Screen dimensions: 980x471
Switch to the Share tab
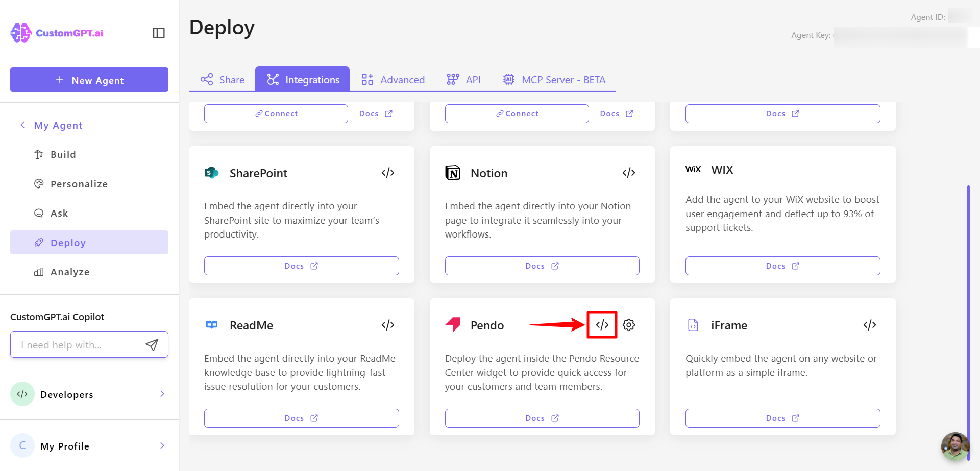pos(222,79)
